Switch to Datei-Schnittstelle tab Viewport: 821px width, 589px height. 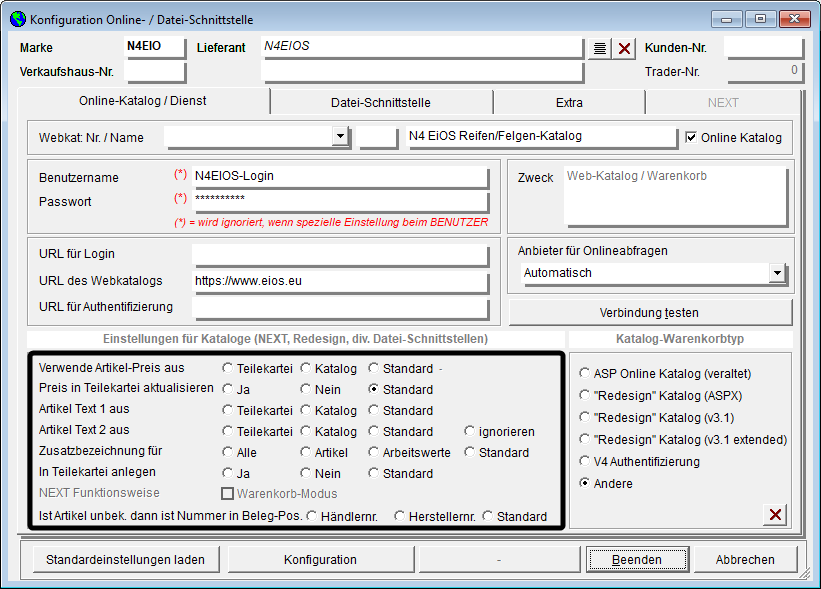[381, 103]
